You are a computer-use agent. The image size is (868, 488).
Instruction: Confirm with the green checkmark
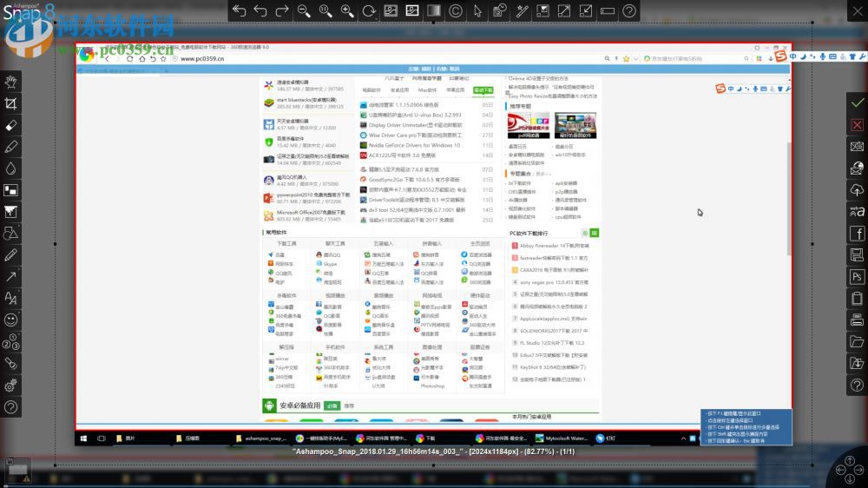[857, 103]
